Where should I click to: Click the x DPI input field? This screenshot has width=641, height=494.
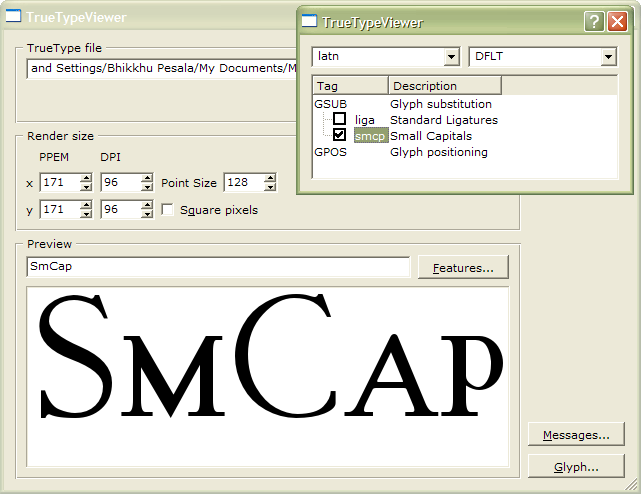(x=121, y=182)
